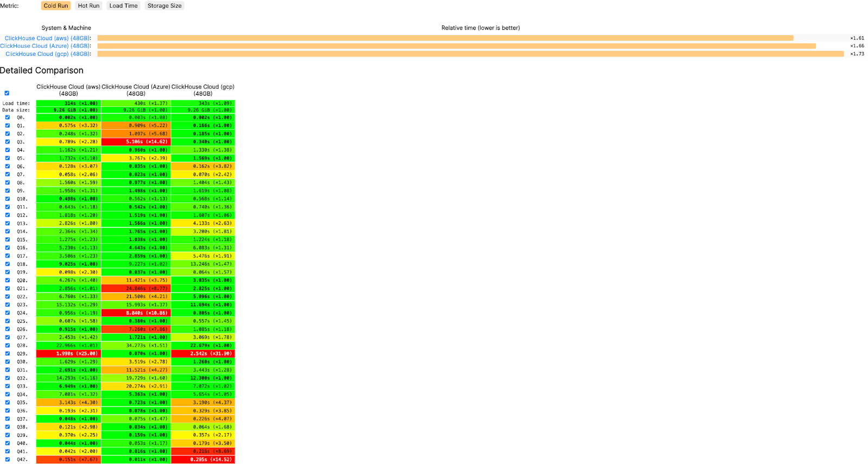Switch metric to Load Time
This screenshot has height=464, width=868.
(123, 6)
